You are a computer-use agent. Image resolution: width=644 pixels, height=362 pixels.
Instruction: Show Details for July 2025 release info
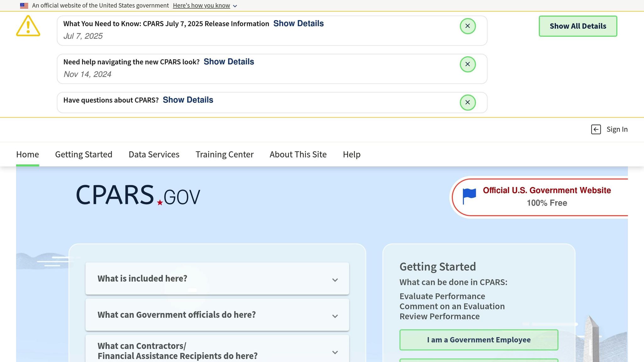pyautogui.click(x=298, y=24)
